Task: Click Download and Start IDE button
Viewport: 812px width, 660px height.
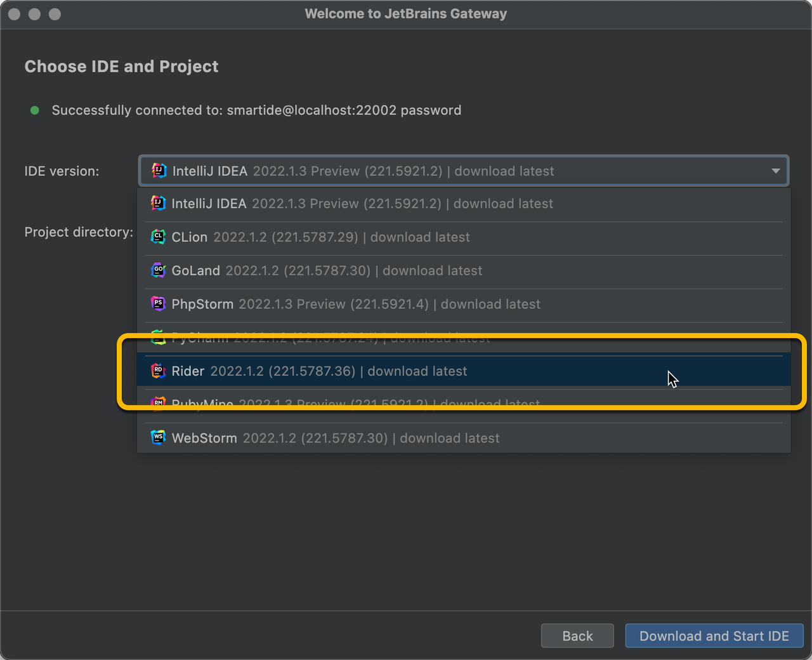Action: 714,636
